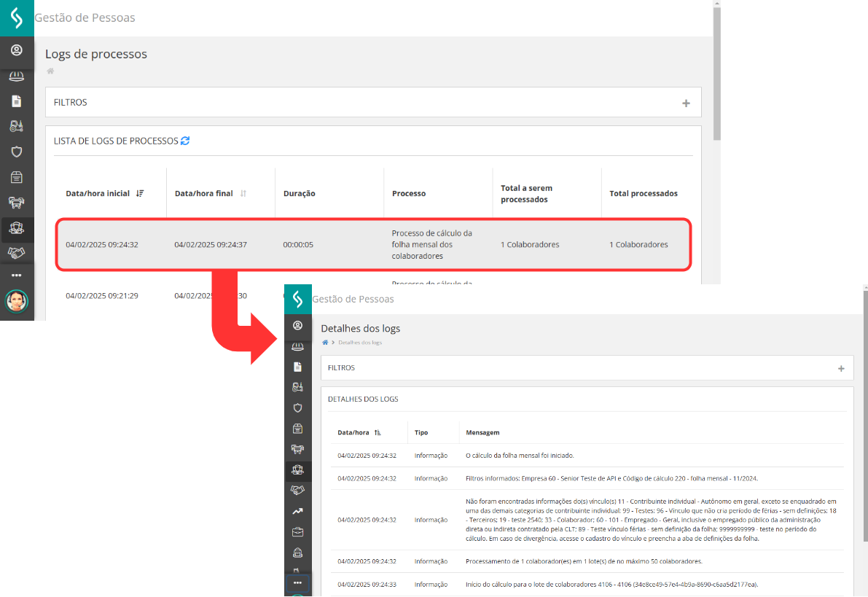Click the Senior logo in Logs de processos window

[x=17, y=17]
